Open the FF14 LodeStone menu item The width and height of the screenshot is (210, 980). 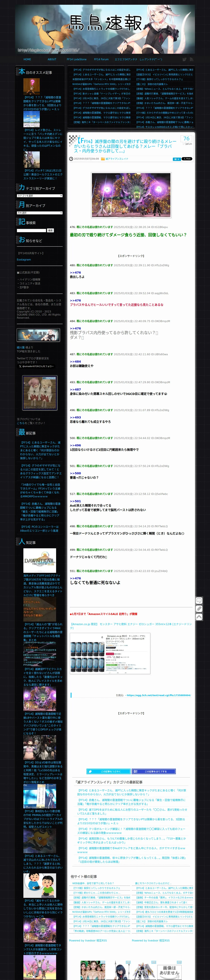click(77, 59)
